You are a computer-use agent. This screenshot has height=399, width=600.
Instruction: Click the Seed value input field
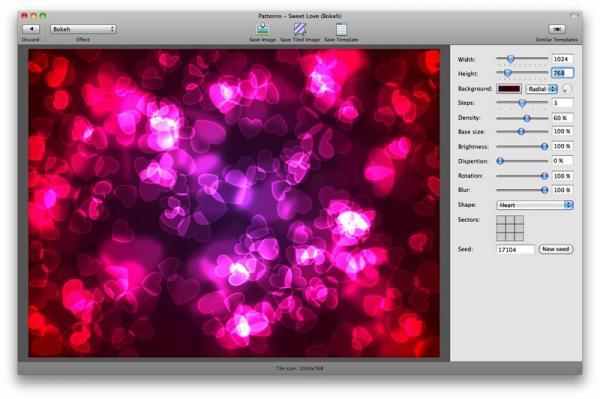point(515,249)
